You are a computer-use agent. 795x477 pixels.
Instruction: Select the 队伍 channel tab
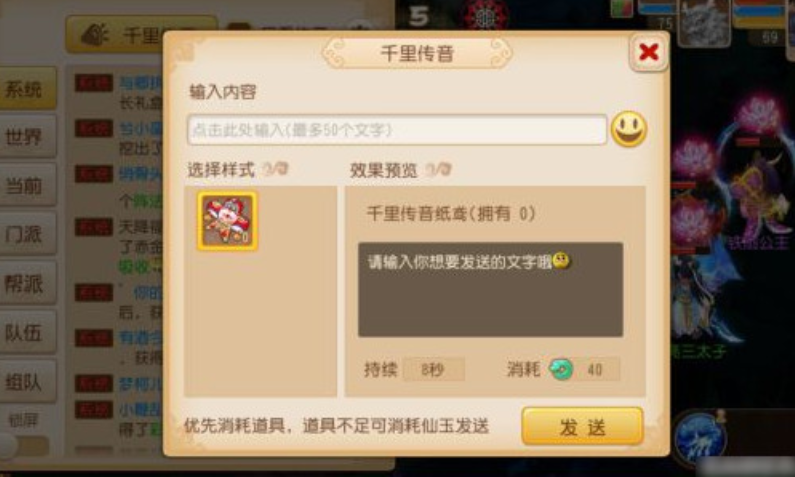[x=27, y=332]
